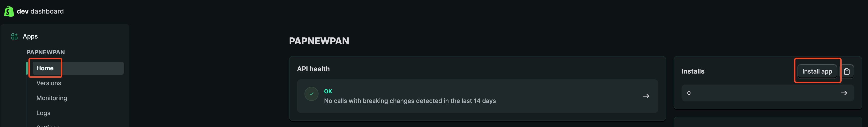This screenshot has width=868, height=127.
Task: Click the Apps grid icon in sidebar
Action: point(14,36)
